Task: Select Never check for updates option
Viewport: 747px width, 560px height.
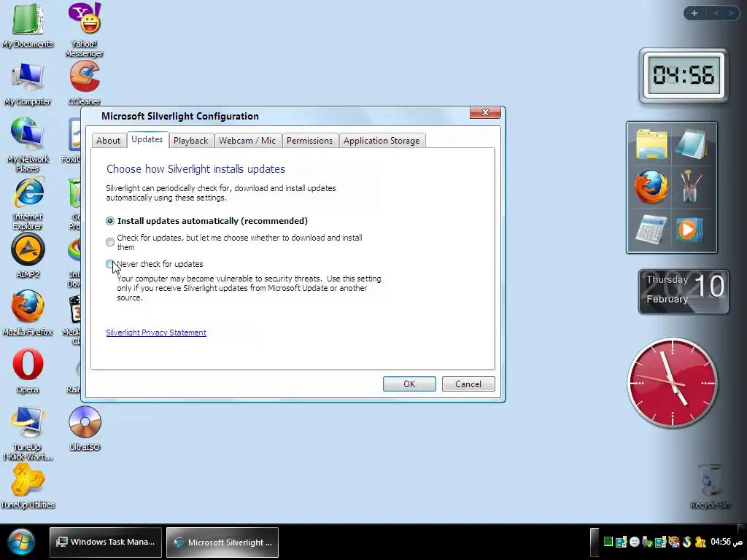Action: 110,264
